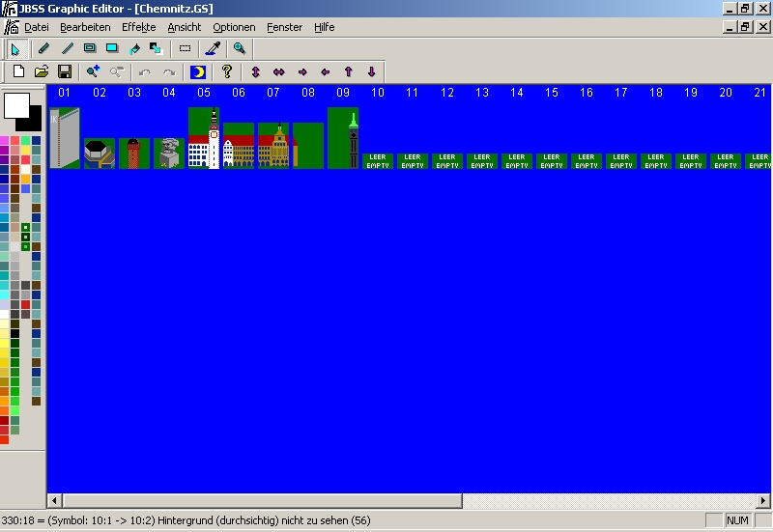The width and height of the screenshot is (773, 532).
Task: Select the arrow pointer tool
Action: tap(15, 48)
